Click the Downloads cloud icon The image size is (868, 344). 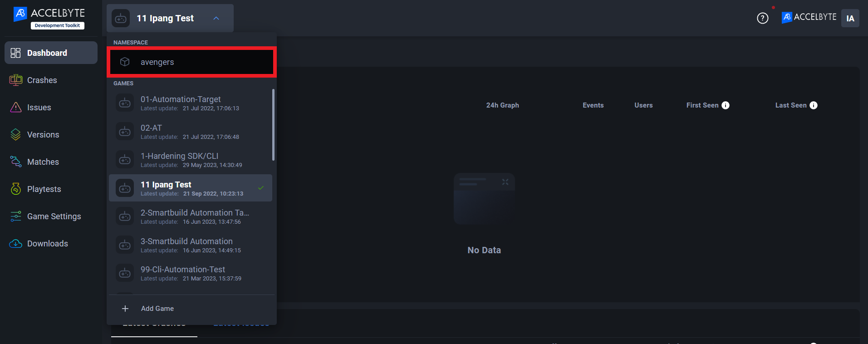click(15, 243)
